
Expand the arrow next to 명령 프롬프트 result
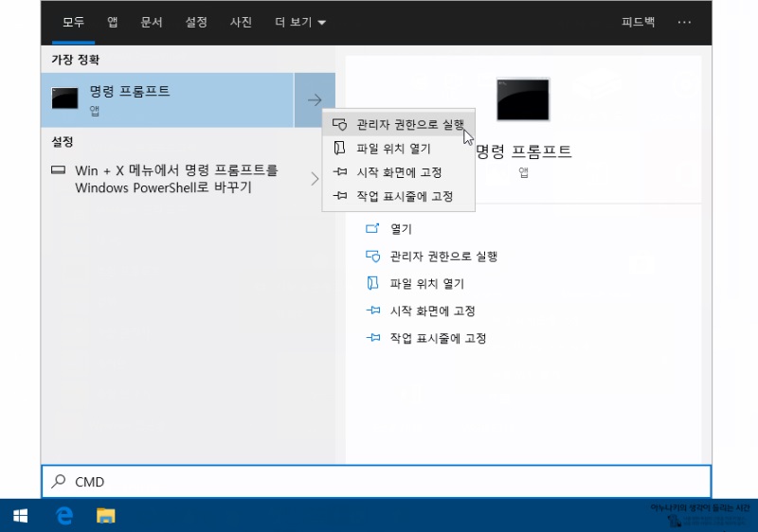[x=315, y=100]
